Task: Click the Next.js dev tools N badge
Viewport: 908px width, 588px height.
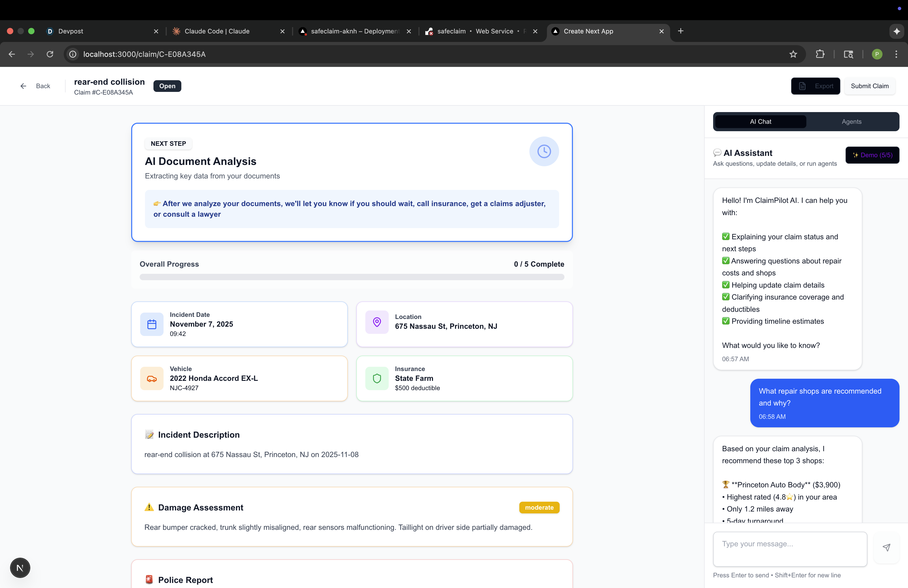Action: pos(20,568)
